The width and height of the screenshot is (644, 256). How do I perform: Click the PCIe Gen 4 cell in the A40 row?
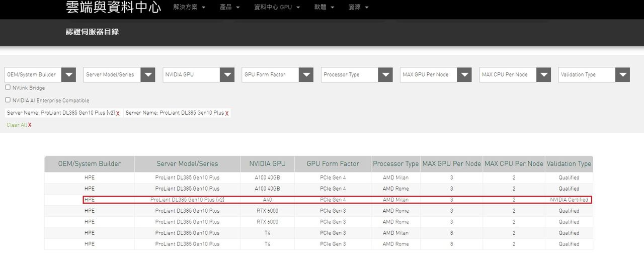333,200
